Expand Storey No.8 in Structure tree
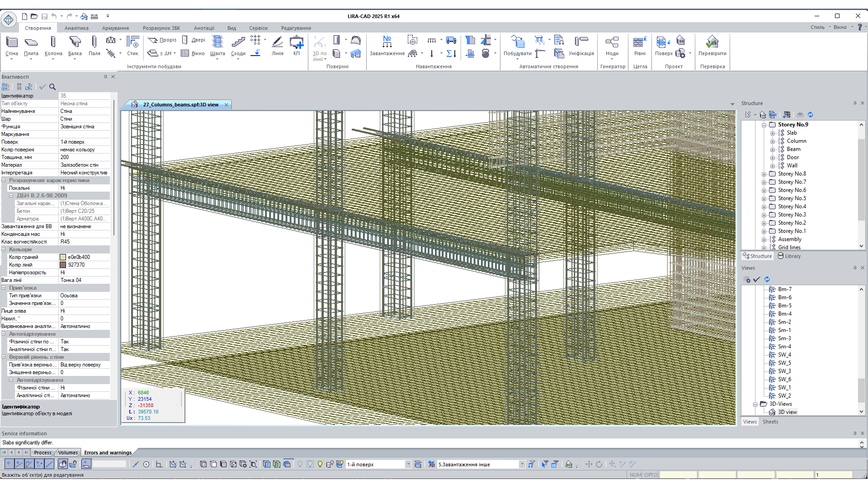 click(764, 174)
